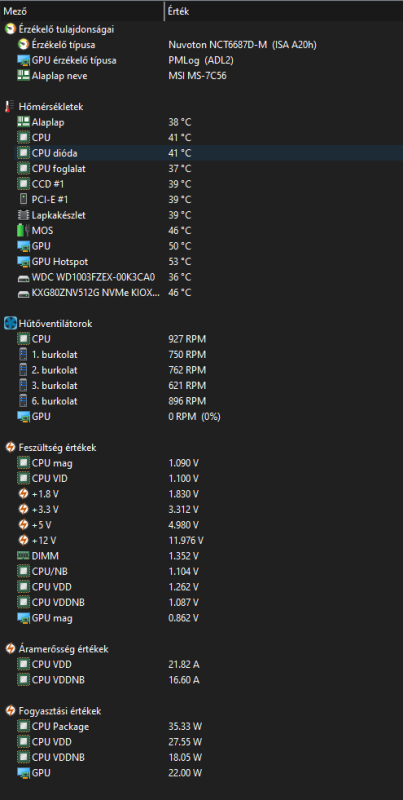Click the CPU dióda chip icon
Screen dimensions: 403x800
[x=23, y=153]
